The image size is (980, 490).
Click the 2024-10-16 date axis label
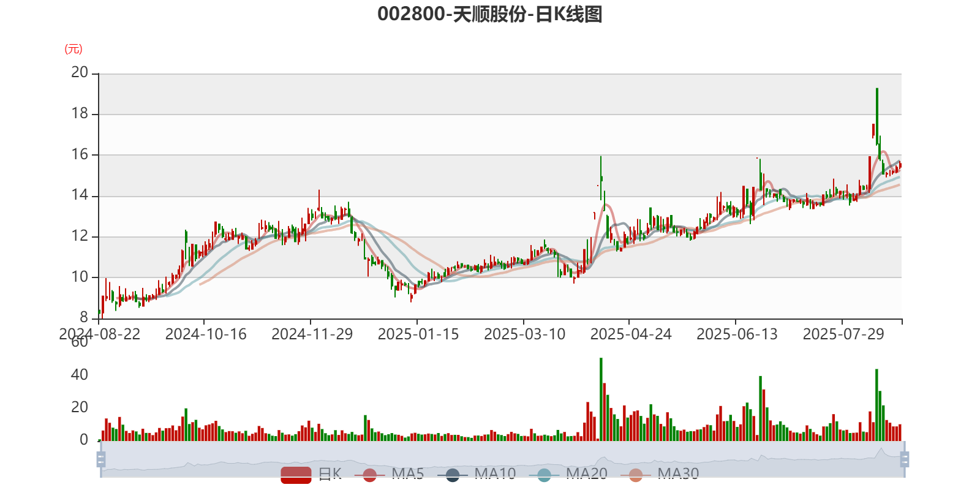pyautogui.click(x=206, y=334)
